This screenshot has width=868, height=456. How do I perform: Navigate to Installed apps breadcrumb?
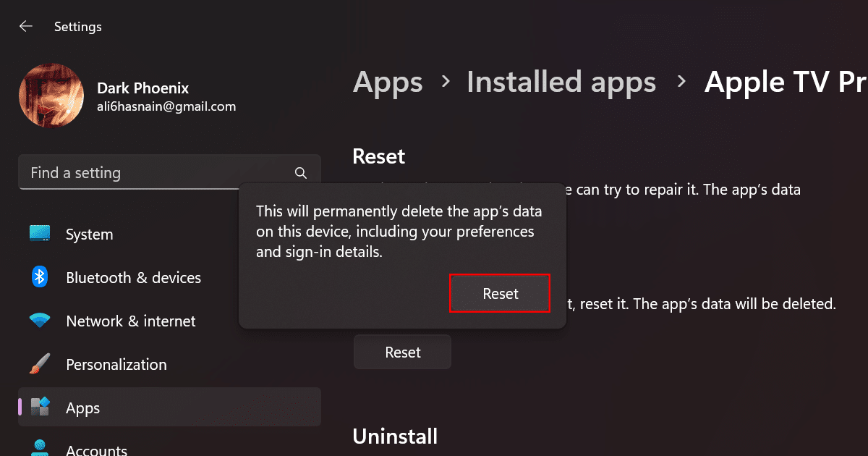tap(561, 82)
